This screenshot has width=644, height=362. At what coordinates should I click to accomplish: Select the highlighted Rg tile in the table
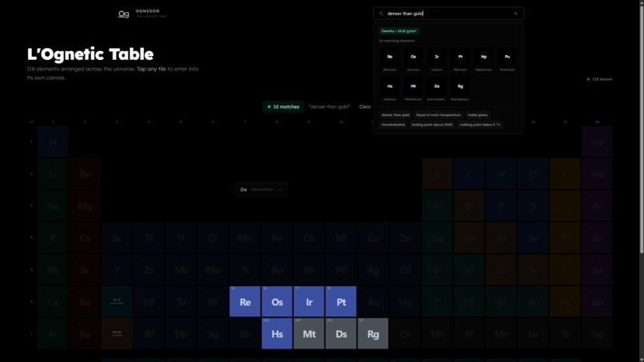click(373, 334)
